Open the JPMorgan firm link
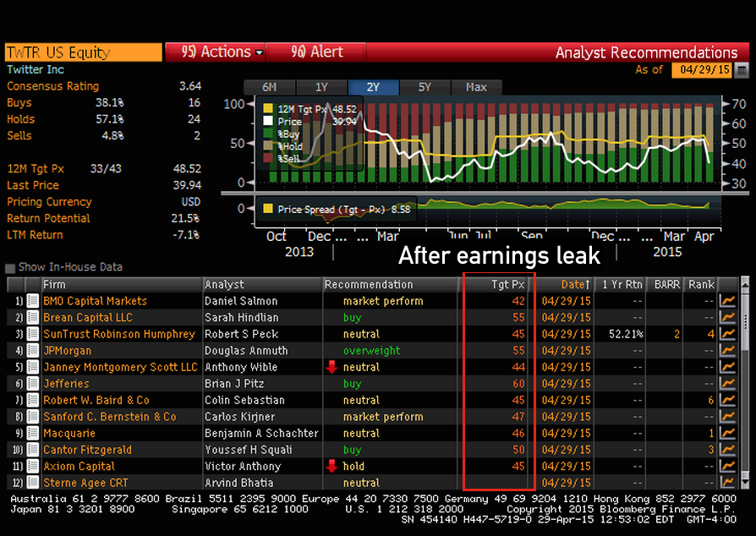 click(67, 351)
